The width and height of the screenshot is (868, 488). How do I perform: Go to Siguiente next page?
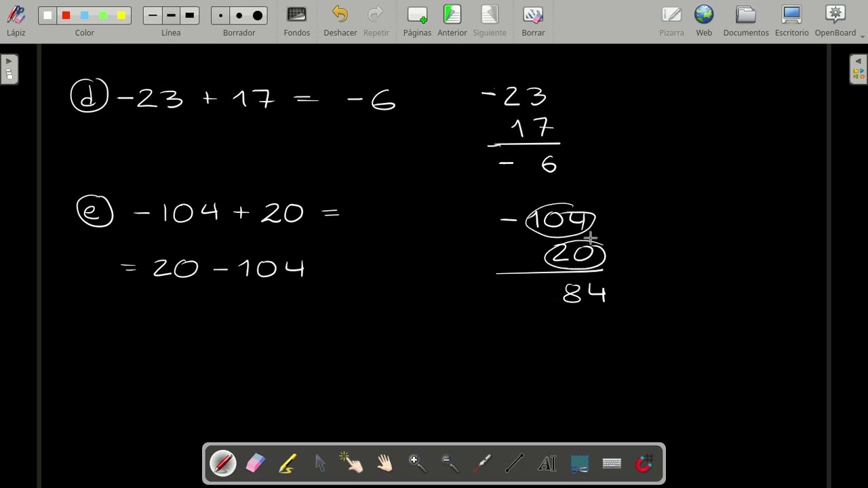(x=490, y=21)
